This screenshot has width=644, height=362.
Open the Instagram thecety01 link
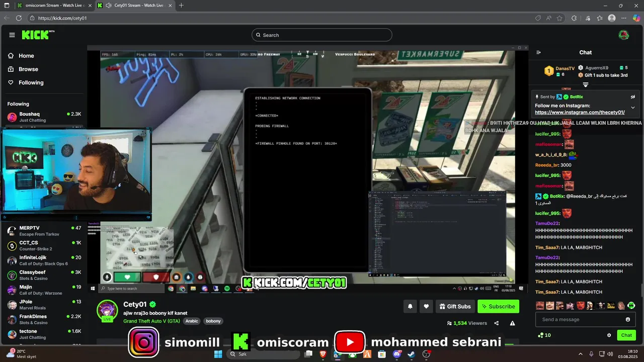(x=580, y=112)
